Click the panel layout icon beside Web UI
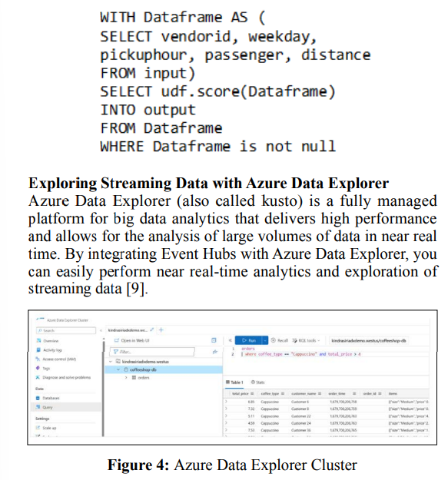 point(214,340)
